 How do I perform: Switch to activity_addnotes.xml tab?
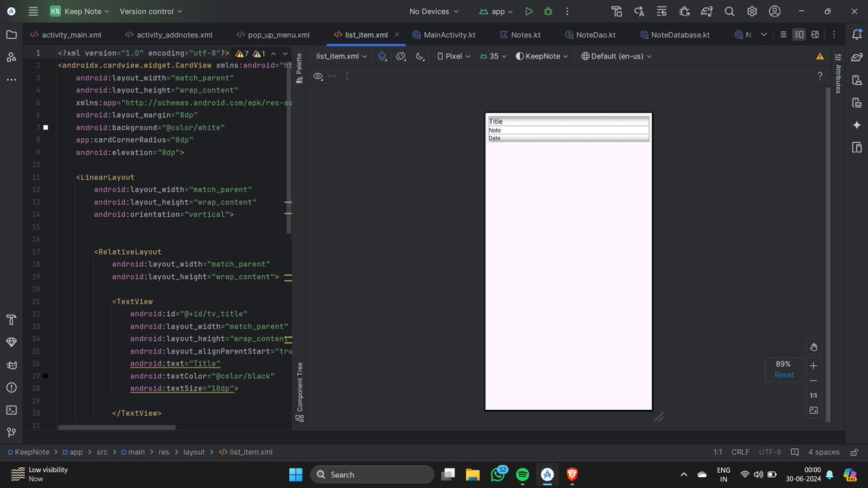pos(169,34)
